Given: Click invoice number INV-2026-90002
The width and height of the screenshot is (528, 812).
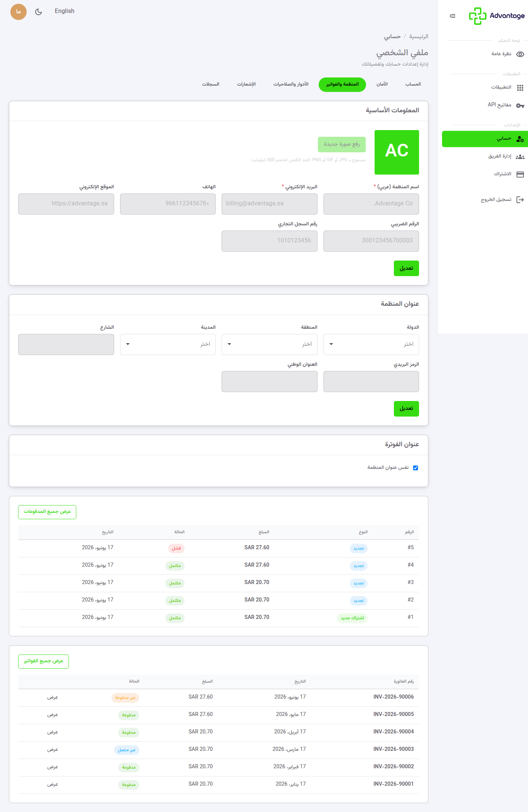Looking at the screenshot, I should tap(393, 767).
